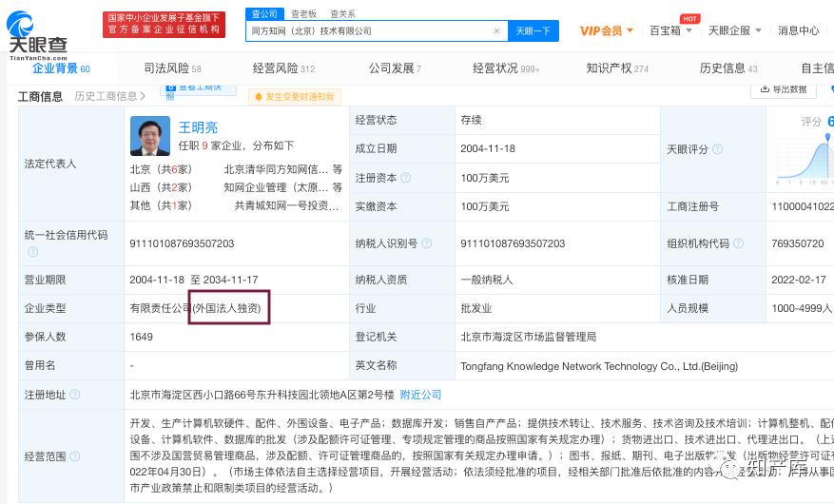834x504 pixels.
Task: Click the 导出数据 export button
Action: (784, 88)
